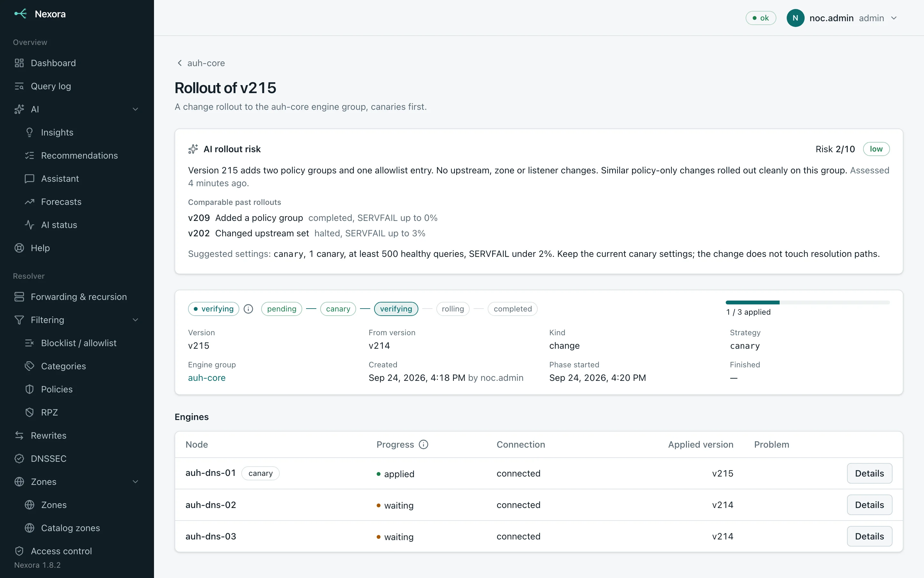The height and width of the screenshot is (578, 924).
Task: Click the rolling phase step
Action: coord(452,309)
